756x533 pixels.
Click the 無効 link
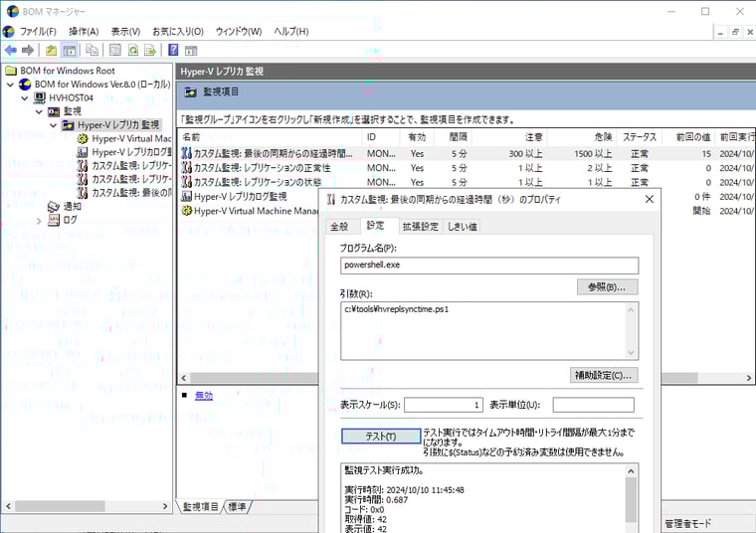[204, 396]
